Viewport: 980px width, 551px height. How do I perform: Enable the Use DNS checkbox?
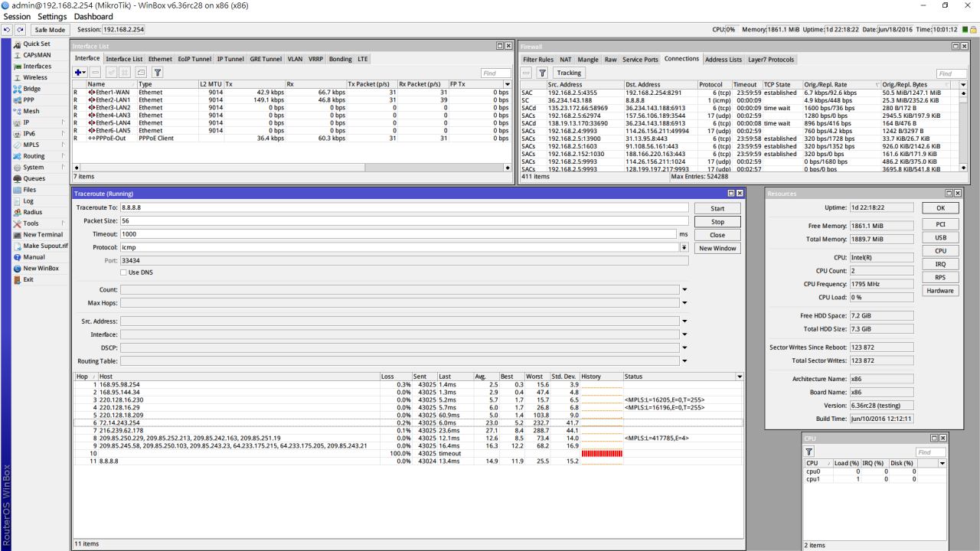tap(124, 272)
